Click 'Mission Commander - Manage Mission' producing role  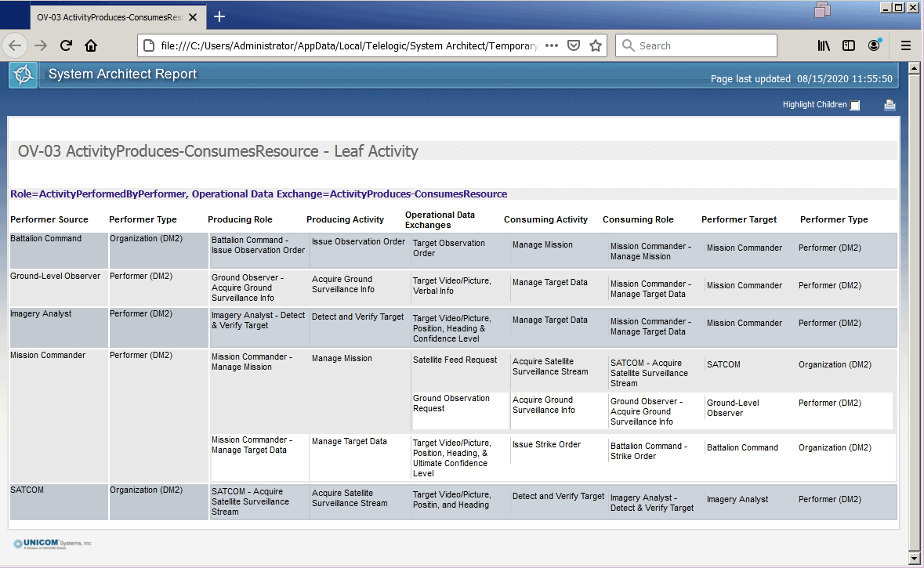(252, 362)
